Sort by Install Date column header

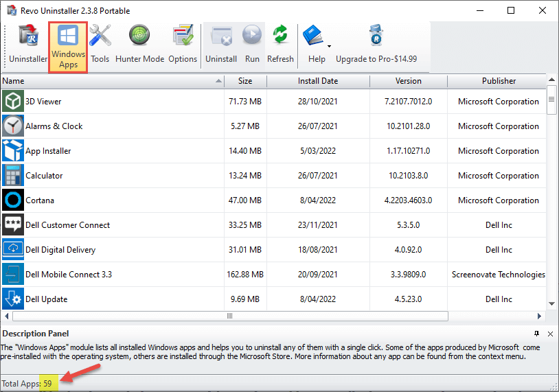coord(318,81)
